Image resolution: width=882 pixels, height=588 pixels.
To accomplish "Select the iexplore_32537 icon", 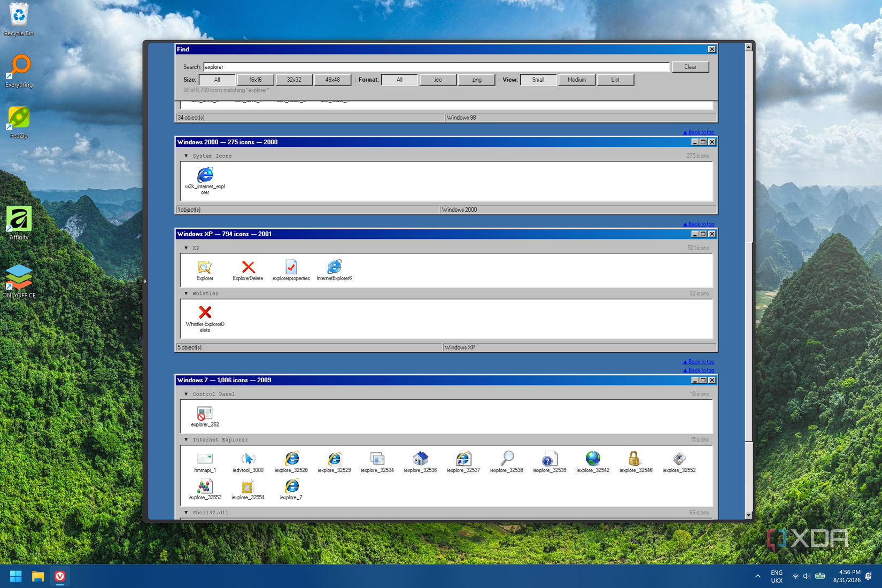I will click(x=463, y=462).
